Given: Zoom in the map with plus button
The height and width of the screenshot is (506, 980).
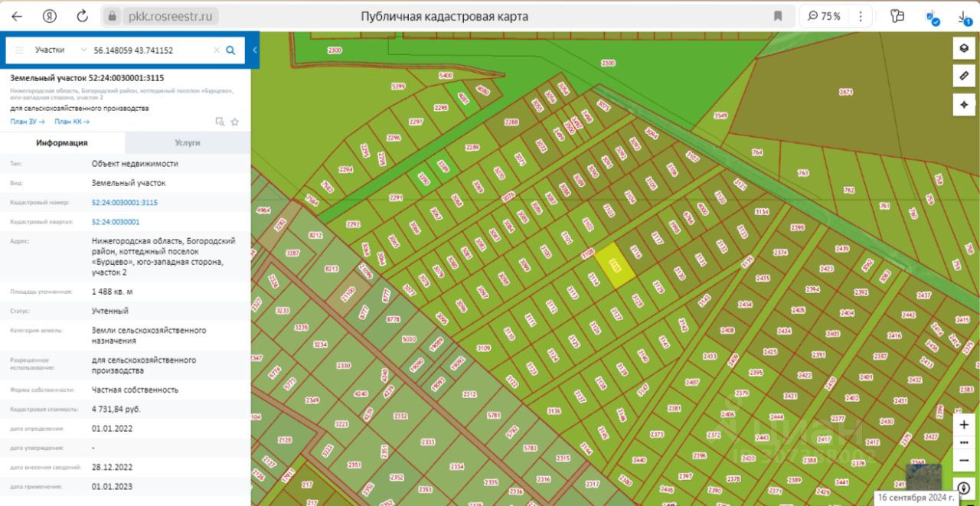Looking at the screenshot, I should coord(964,425).
